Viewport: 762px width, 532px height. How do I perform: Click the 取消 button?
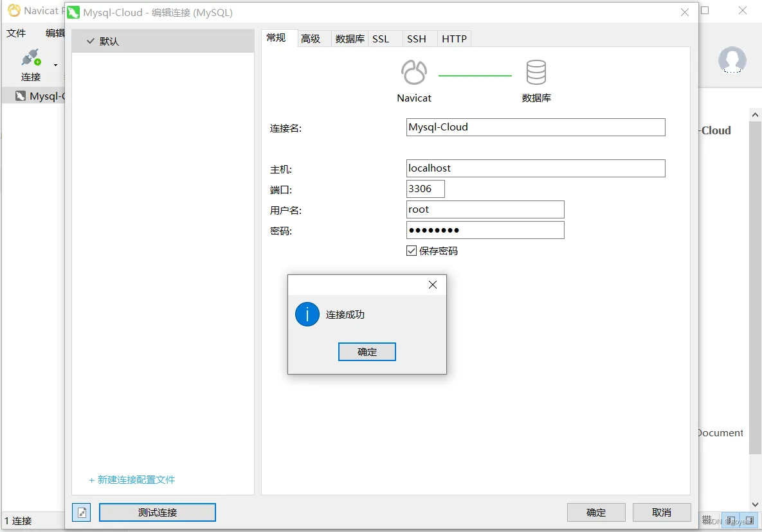[x=662, y=512]
